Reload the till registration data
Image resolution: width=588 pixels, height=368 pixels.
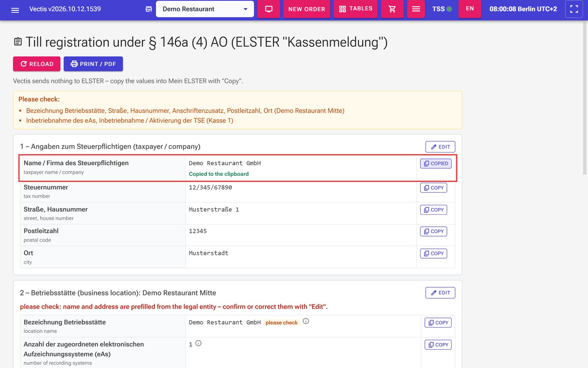pos(37,64)
